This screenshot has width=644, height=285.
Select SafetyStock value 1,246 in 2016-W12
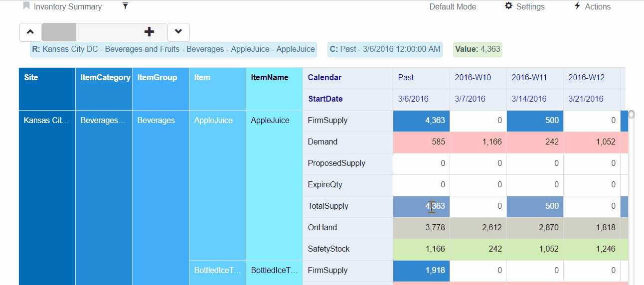(592, 249)
